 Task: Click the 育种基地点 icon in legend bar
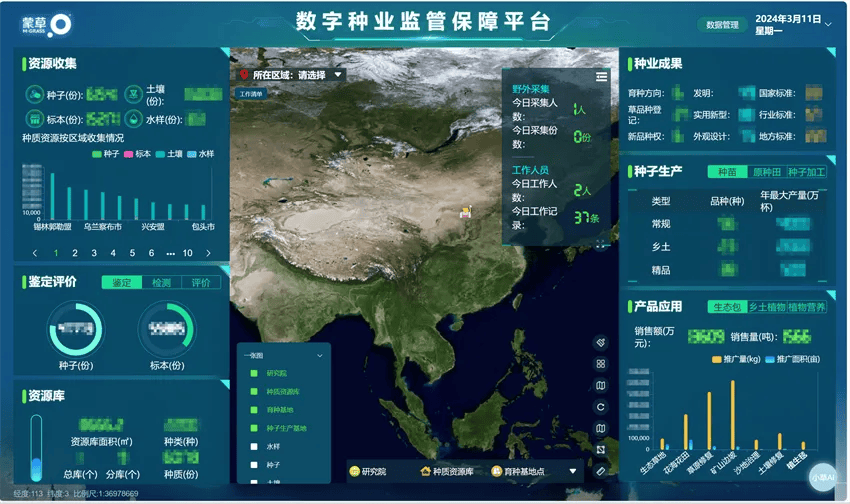click(497, 471)
